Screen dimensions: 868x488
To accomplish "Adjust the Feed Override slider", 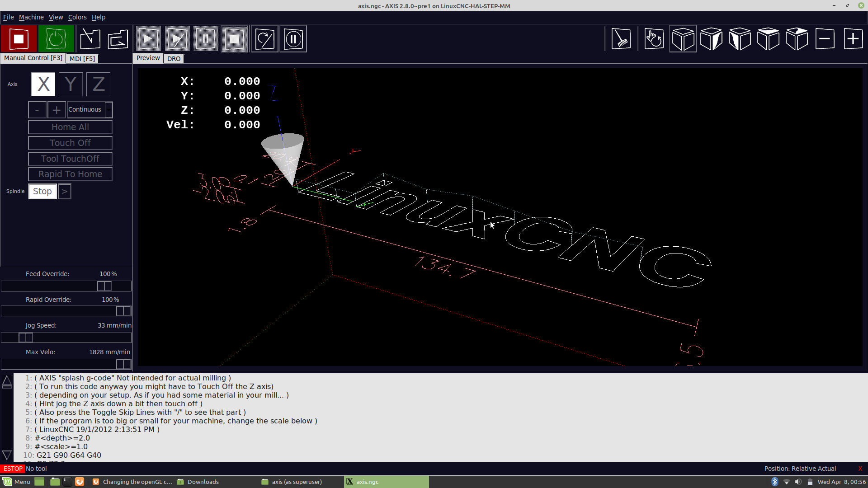I will [66, 286].
